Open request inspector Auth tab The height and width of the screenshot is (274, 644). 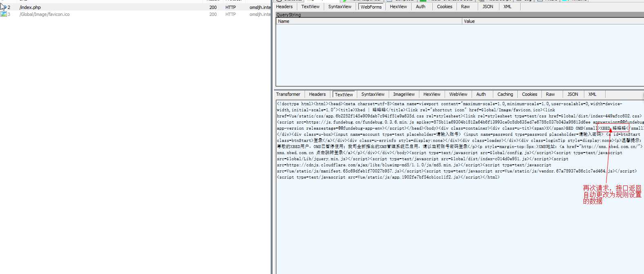(421, 7)
